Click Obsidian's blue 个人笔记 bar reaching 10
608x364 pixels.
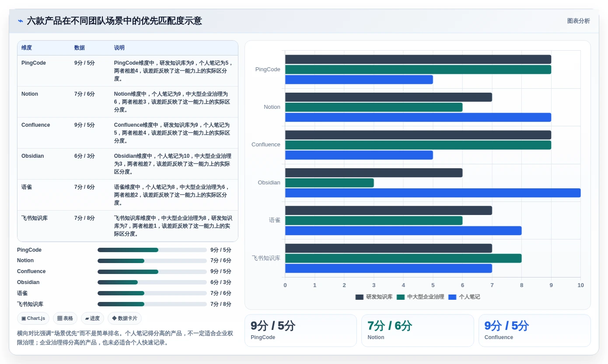(x=433, y=193)
